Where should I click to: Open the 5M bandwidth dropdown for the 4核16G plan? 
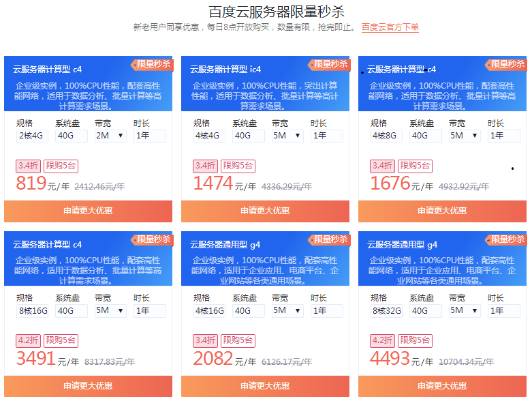point(287,311)
